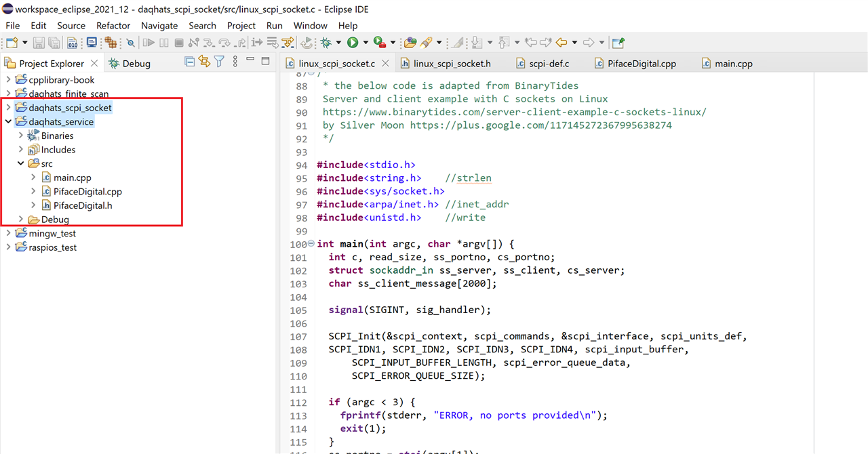Image resolution: width=868 pixels, height=454 pixels.
Task: Expand the daqhats_scpi_socket project node
Action: (x=8, y=108)
